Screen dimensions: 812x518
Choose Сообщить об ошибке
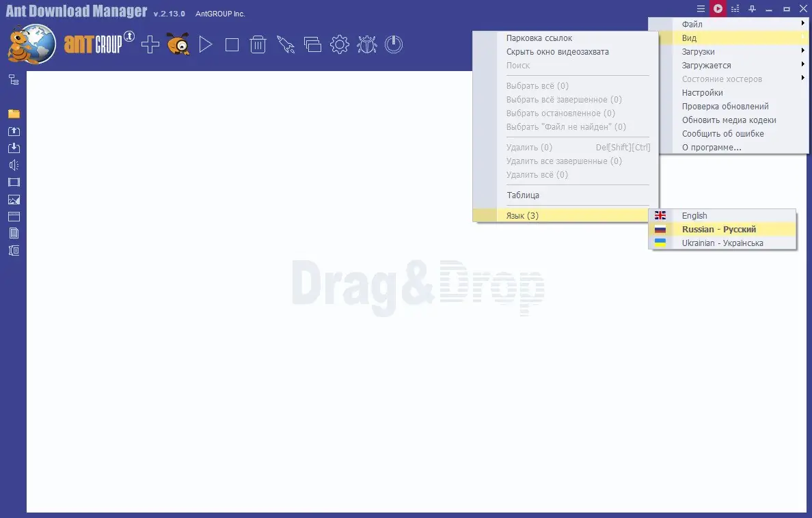[x=729, y=134]
